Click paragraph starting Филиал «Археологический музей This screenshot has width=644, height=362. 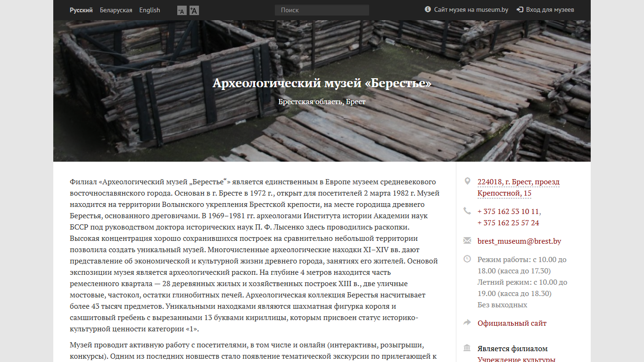[255, 255]
